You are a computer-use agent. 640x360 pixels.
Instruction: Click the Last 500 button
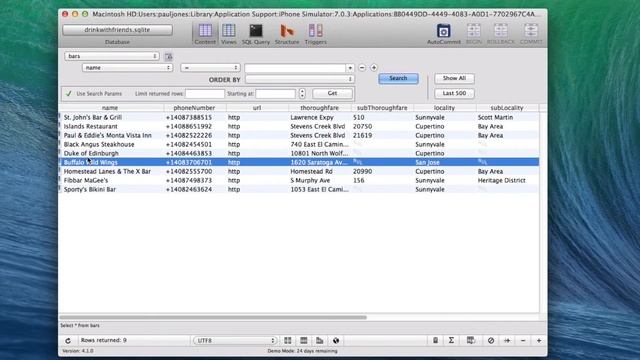click(454, 93)
